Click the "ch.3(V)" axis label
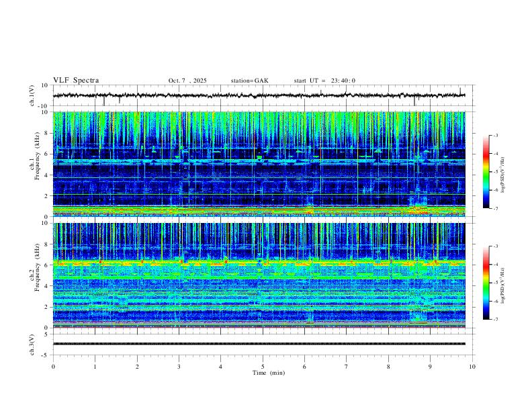 tap(32, 345)
